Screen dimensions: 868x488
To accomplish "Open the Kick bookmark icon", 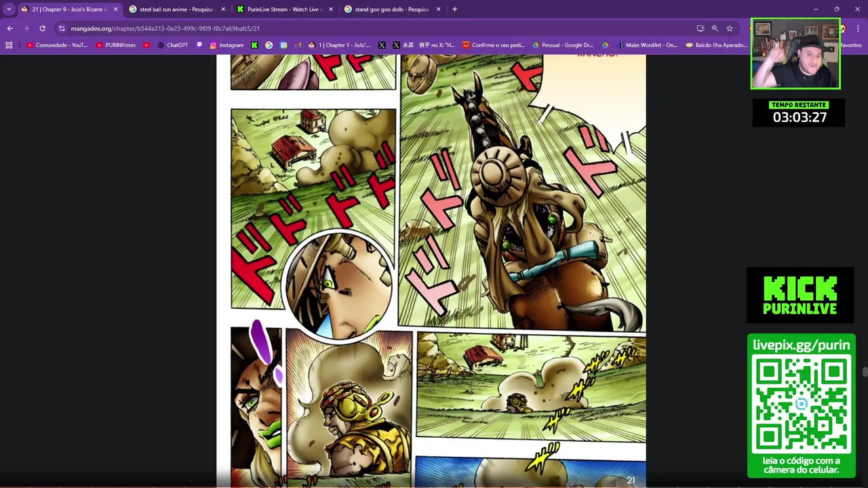I will click(254, 45).
